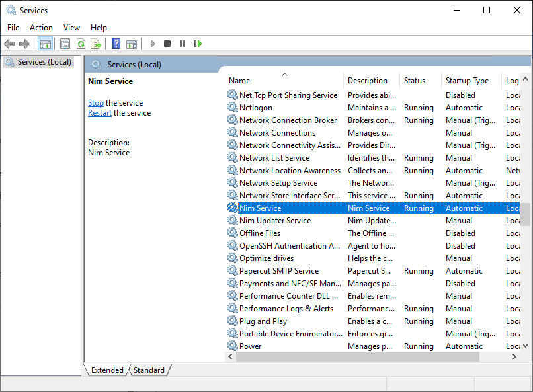Select the Nim Updater Service entry
The height and width of the screenshot is (392, 533).
click(x=275, y=221)
